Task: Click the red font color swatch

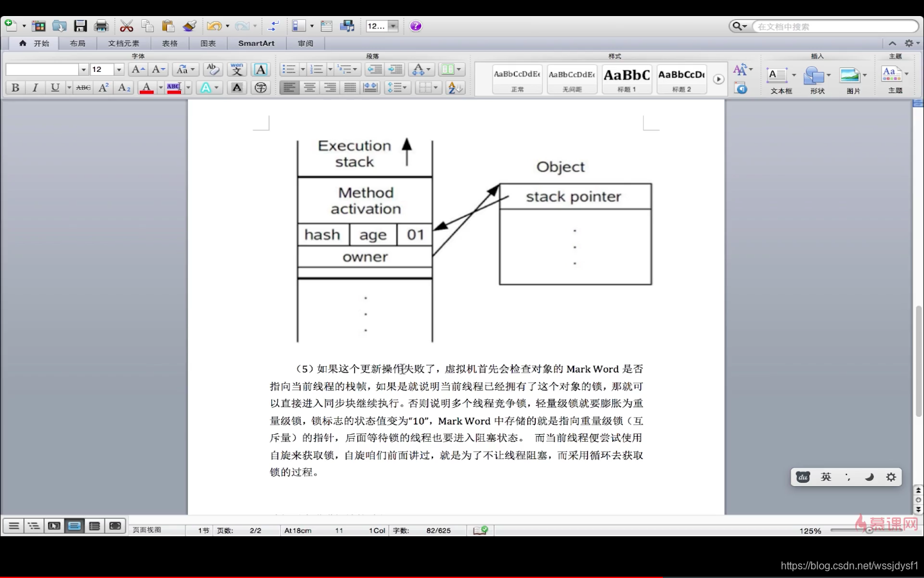Action: (146, 87)
